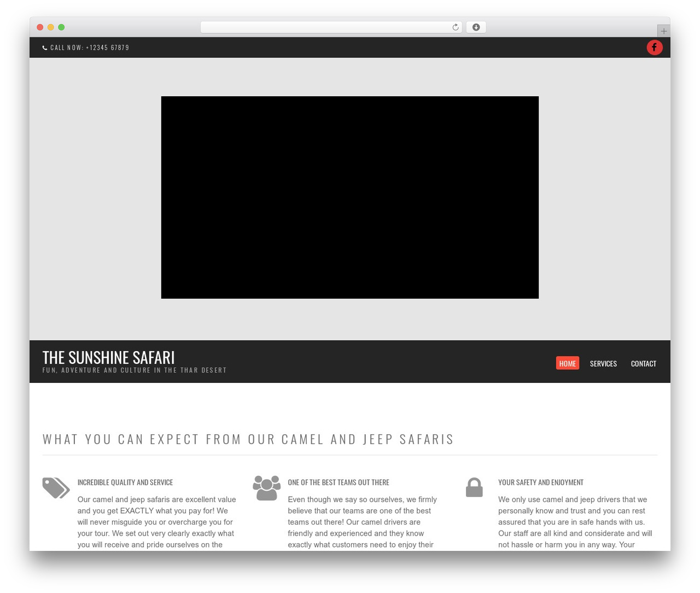Open the Services menu item
700x593 pixels.
pyautogui.click(x=603, y=363)
